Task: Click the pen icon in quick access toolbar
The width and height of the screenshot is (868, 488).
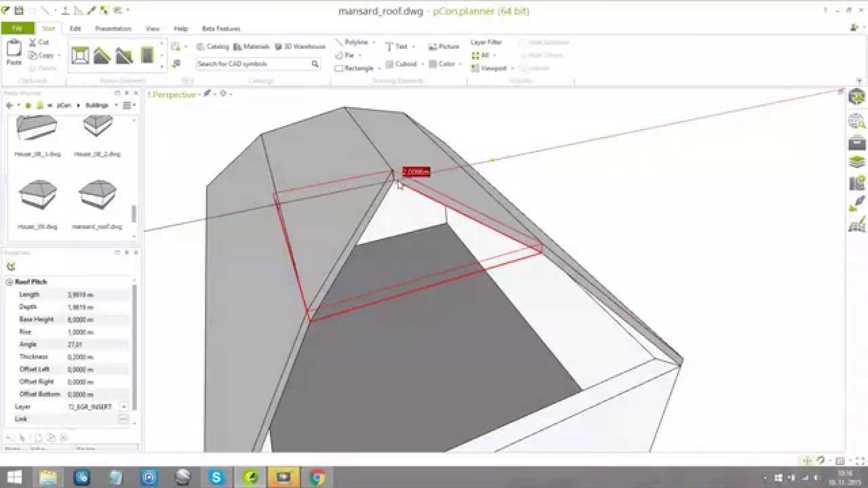Action: 92,10
